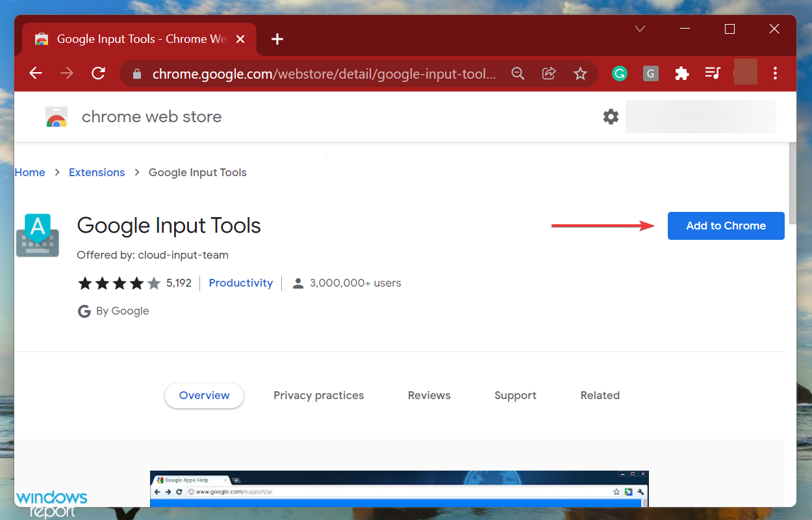Share this page using the share icon
Viewport: 812px width, 520px height.
[x=549, y=73]
